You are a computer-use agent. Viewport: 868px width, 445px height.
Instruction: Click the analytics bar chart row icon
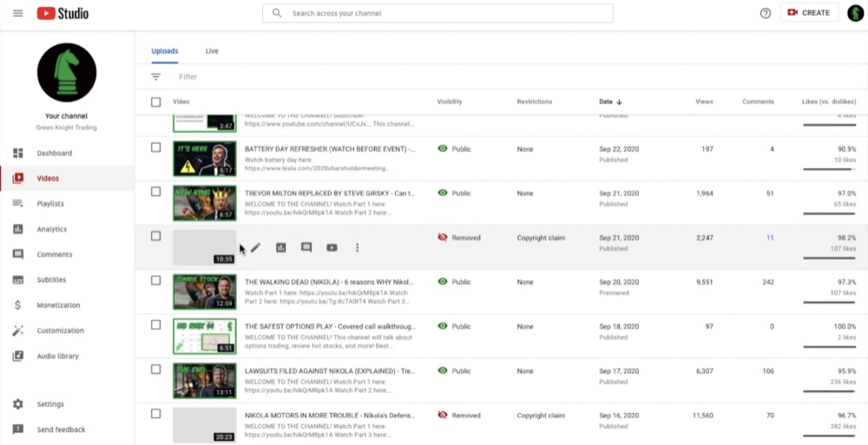coord(281,248)
